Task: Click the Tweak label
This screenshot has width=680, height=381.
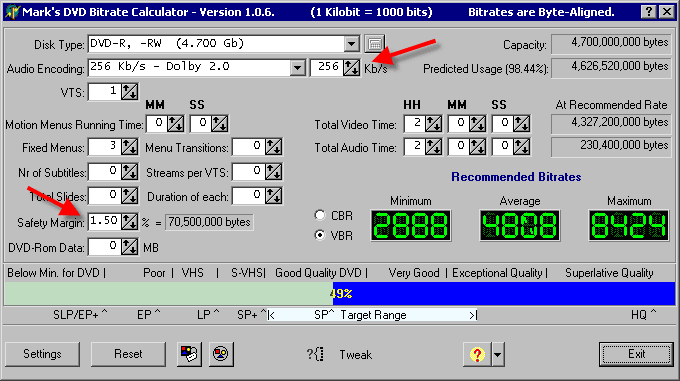Action: (356, 355)
